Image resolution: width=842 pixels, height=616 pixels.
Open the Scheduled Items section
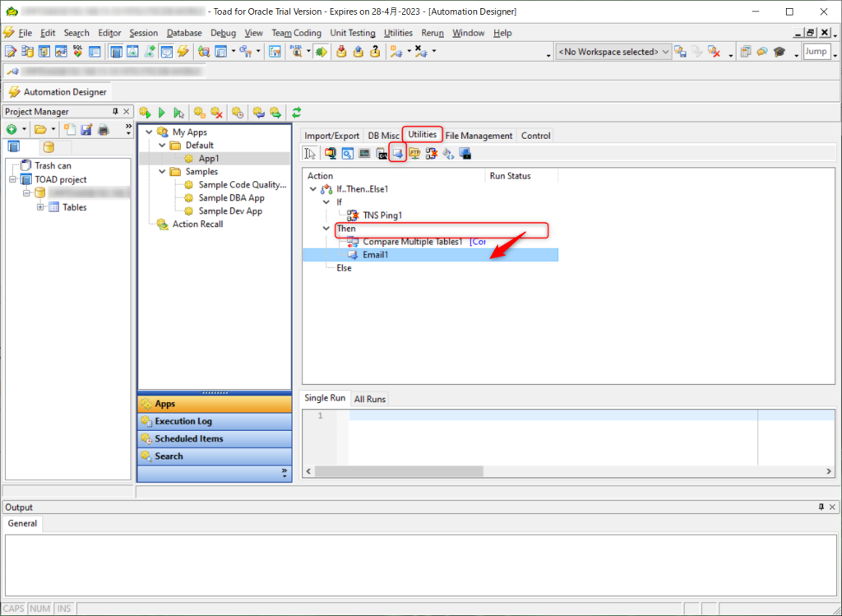coord(215,439)
